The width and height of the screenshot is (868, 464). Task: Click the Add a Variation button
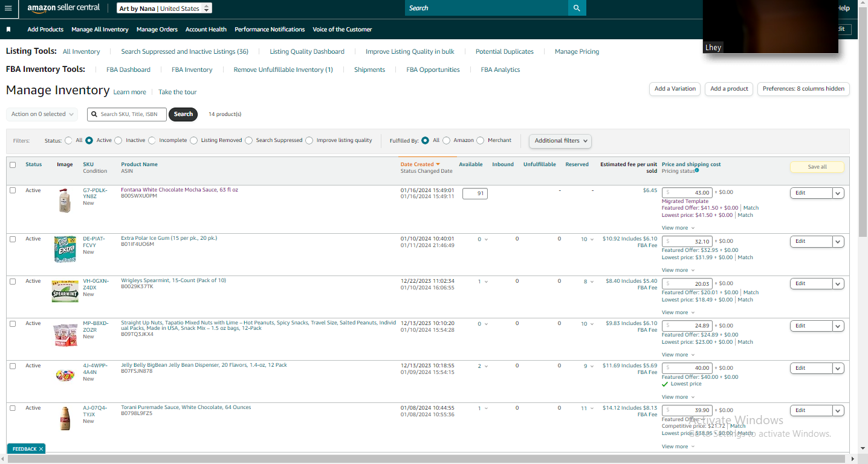[x=675, y=89]
